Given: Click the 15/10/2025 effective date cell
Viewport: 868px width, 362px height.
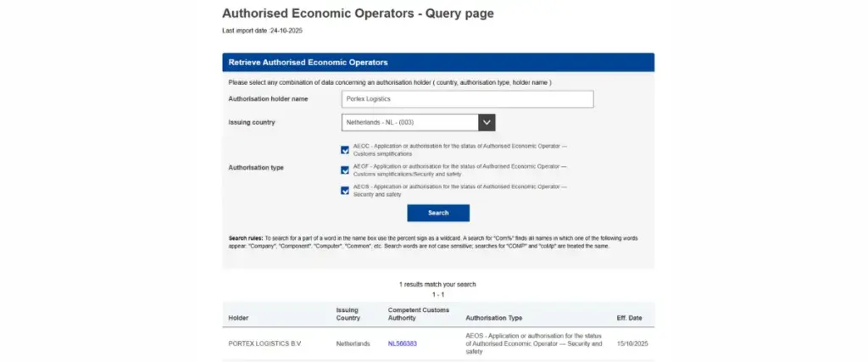Looking at the screenshot, I should (632, 343).
